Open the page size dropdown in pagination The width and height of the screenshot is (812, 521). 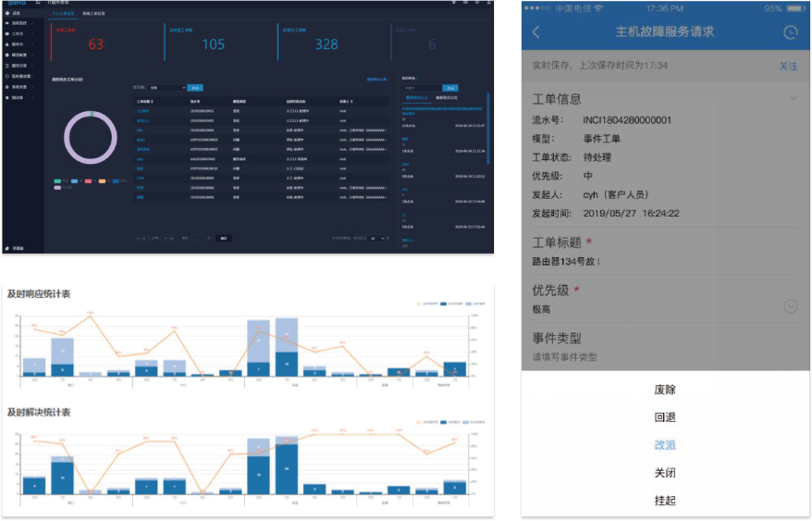point(376,238)
